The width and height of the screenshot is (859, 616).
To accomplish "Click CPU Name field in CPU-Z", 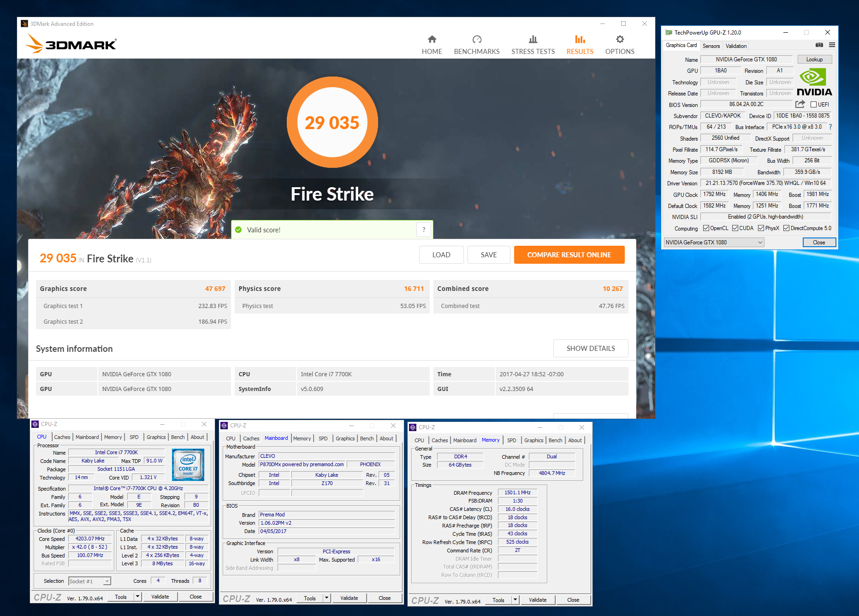I will (116, 452).
